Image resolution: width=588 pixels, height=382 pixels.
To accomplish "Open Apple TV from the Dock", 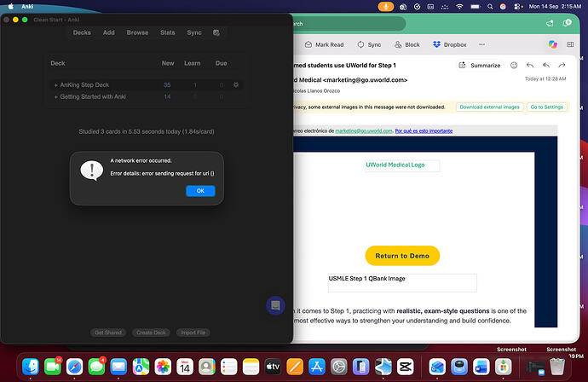I will [273, 367].
